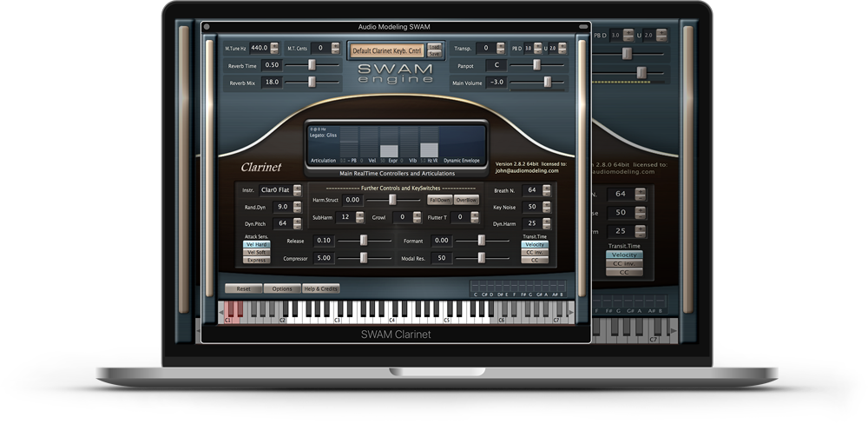This screenshot has height=424, width=868.
Task: Select Vel Hard attack sensitivity
Action: pos(256,244)
